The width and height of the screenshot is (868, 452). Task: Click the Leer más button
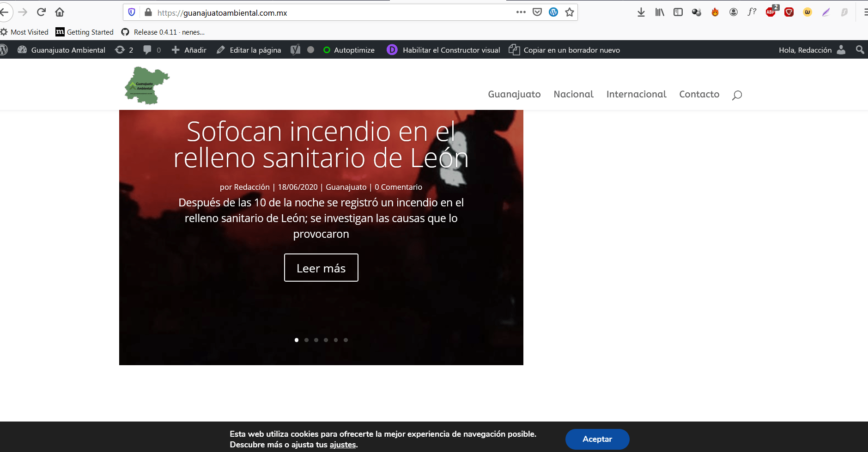click(321, 268)
